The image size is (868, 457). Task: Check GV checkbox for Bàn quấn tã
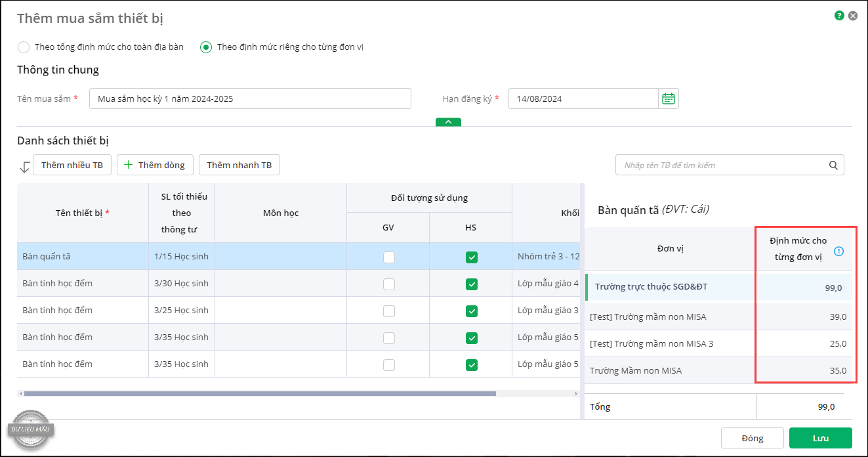389,257
